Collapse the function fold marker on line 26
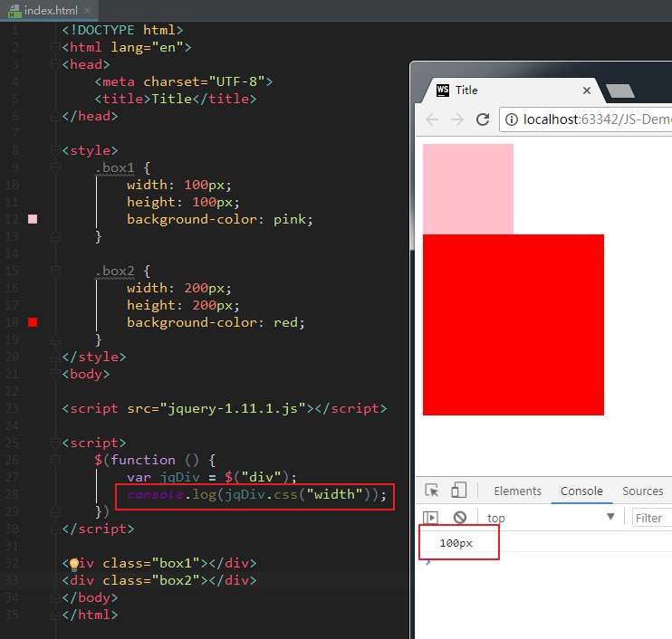 pos(55,460)
